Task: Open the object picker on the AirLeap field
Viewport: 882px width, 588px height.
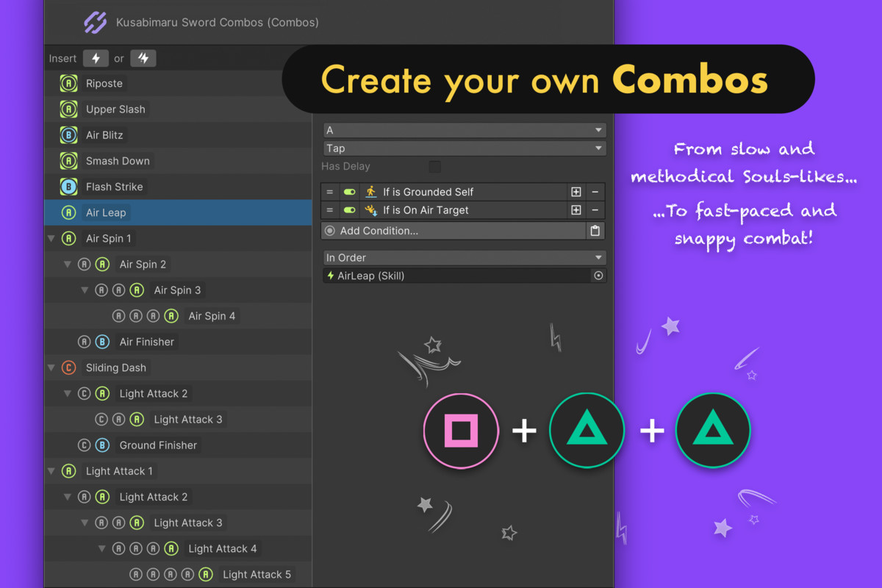Action: 598,276
